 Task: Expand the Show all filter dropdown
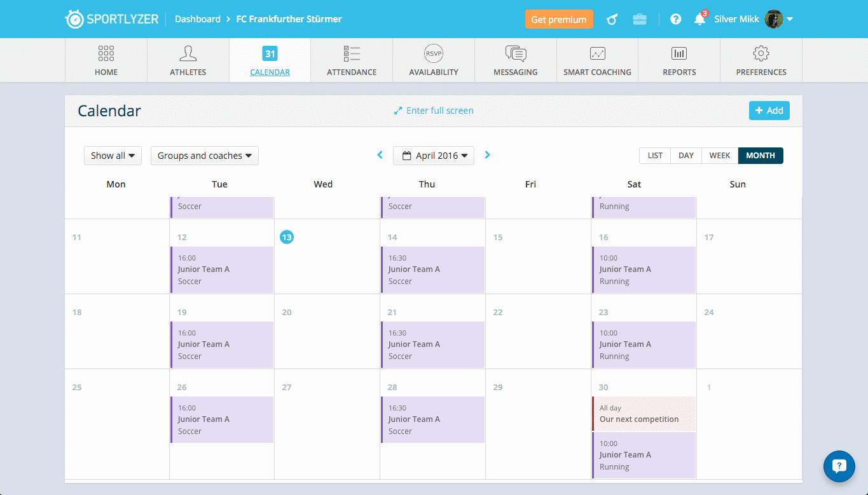(113, 156)
